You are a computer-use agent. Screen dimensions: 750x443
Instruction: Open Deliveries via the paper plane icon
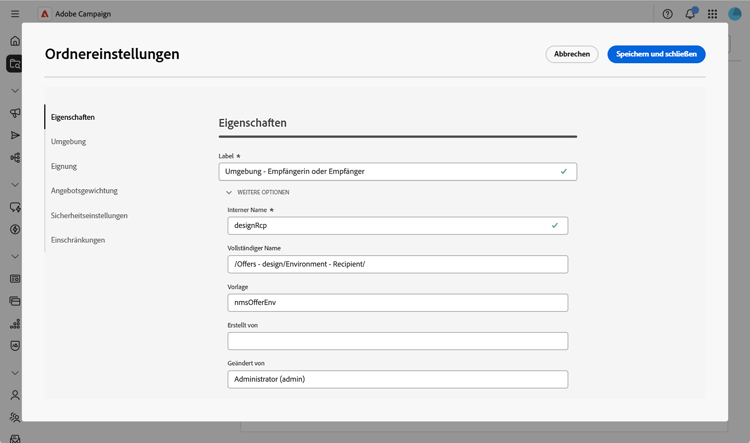[x=15, y=135]
